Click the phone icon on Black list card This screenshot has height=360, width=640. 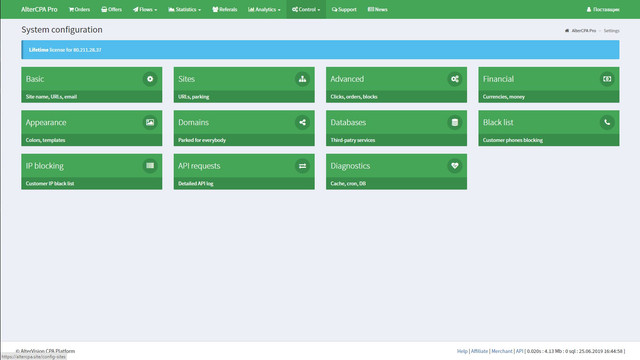(x=607, y=122)
